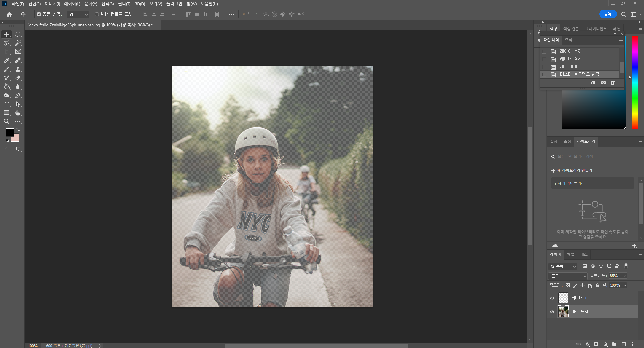Select the Pen tool
Screen dimensions: 644x348
pos(18,95)
